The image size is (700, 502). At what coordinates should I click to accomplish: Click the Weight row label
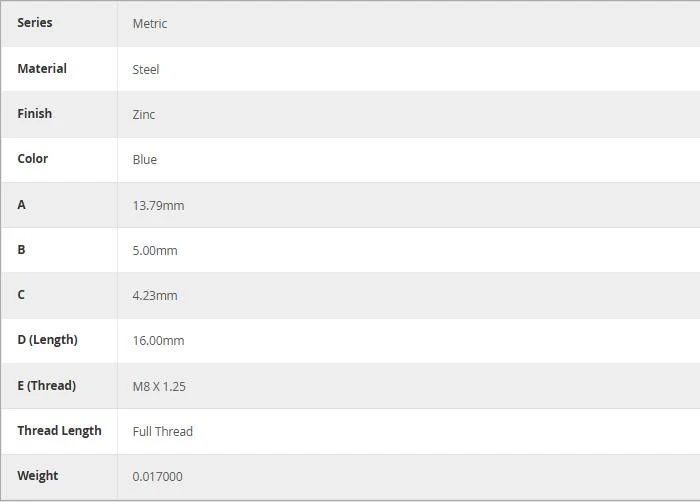coord(38,476)
